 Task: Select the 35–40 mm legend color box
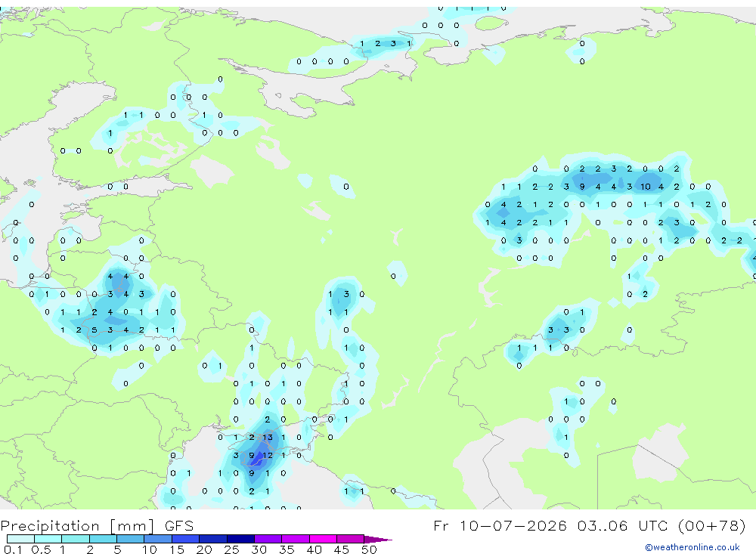(x=296, y=539)
